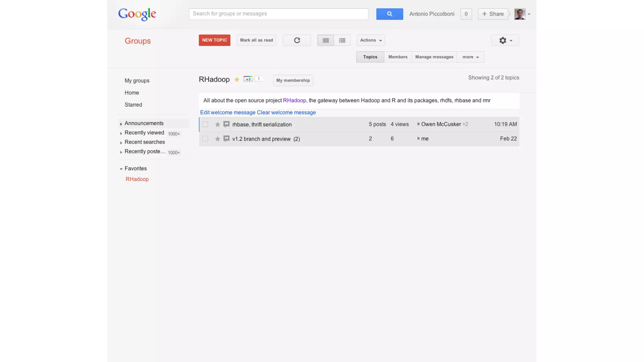Screen dimensions: 644x362
Task: Click the Edit welcome message link
Action: tap(228, 112)
